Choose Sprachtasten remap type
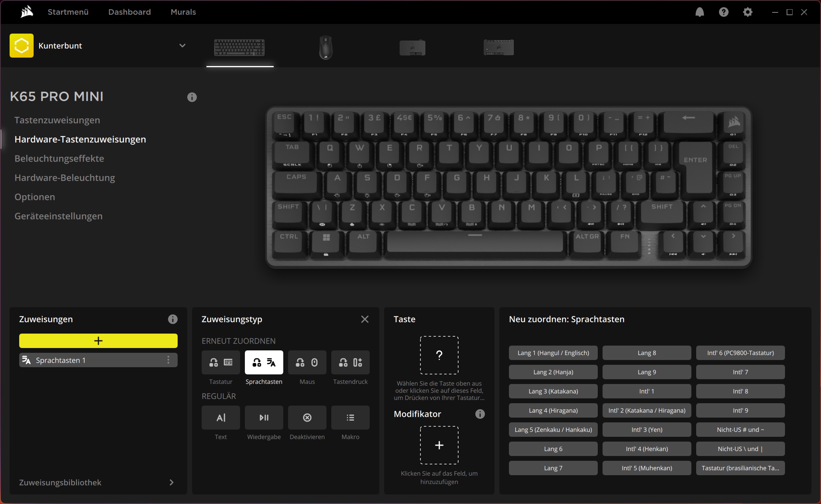The width and height of the screenshot is (821, 504). pos(264,362)
